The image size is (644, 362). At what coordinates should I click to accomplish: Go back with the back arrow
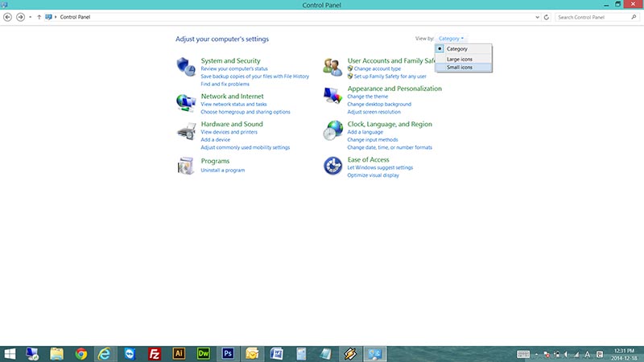(x=7, y=17)
